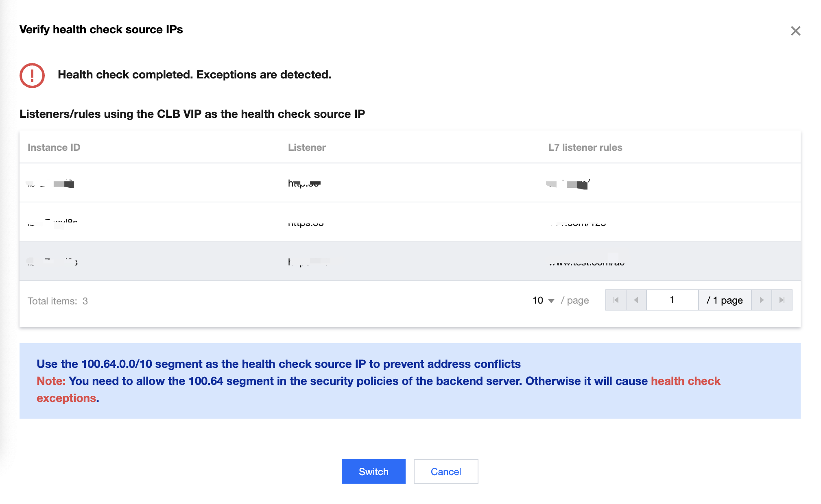
Task: Jump to the first page of results
Action: (616, 300)
